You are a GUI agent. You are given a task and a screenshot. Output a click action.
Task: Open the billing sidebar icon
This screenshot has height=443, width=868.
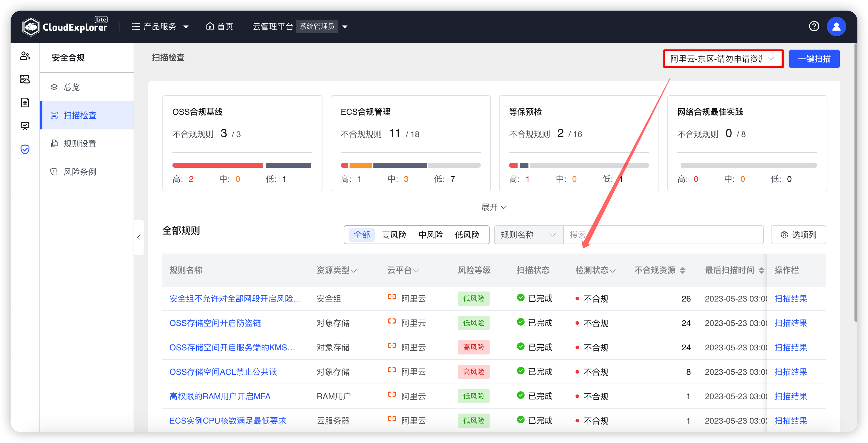click(25, 102)
